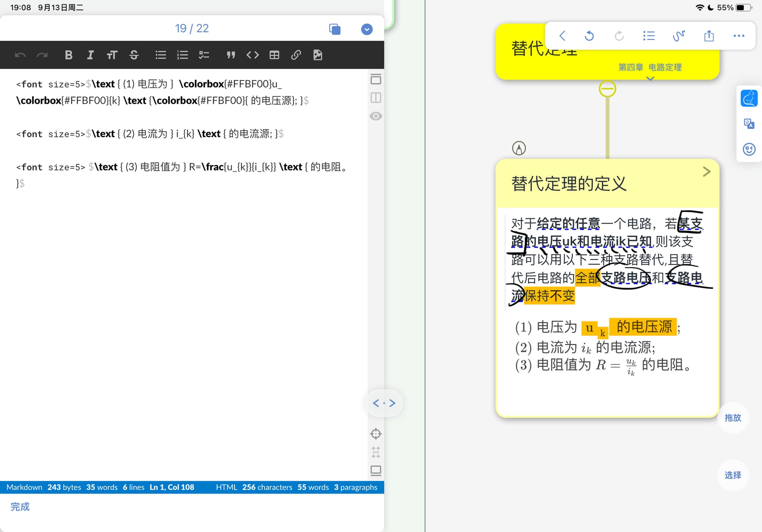Image resolution: width=762 pixels, height=532 pixels.
Task: Select the 替代定理的定义 card title
Action: [x=569, y=183]
